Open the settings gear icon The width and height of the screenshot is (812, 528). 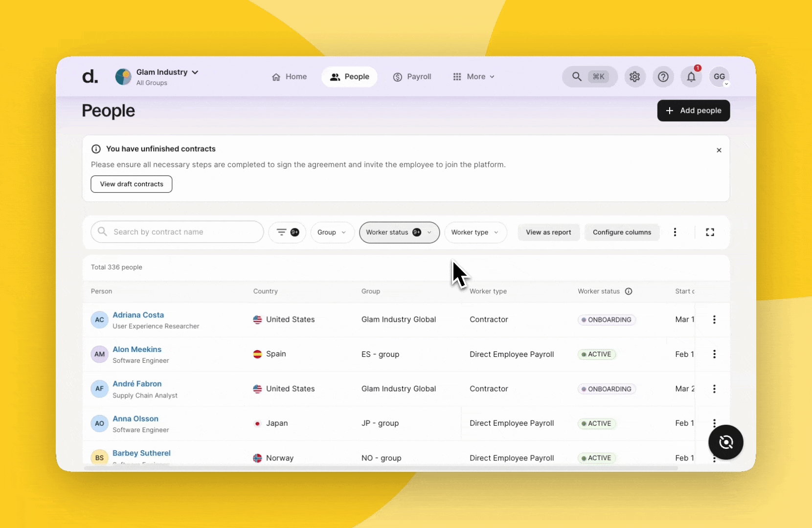(634, 77)
